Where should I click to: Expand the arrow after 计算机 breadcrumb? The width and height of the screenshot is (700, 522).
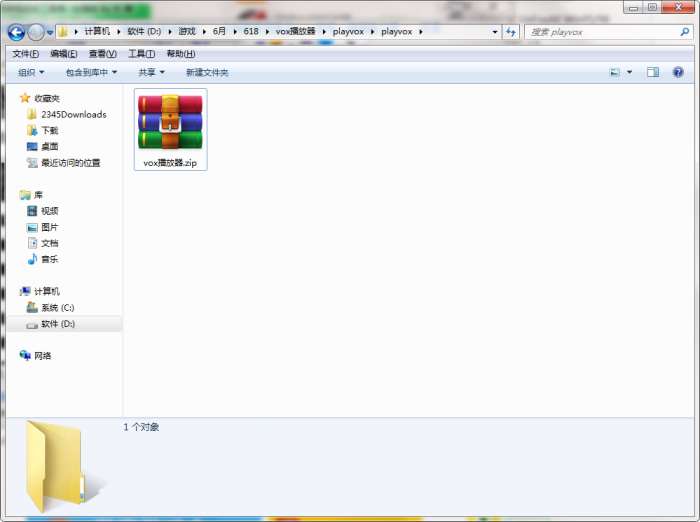[119, 32]
